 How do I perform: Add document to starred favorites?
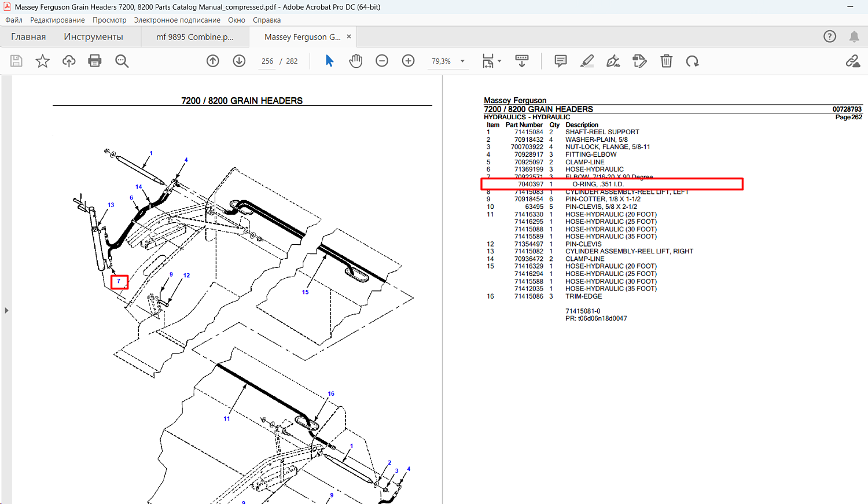[42, 61]
